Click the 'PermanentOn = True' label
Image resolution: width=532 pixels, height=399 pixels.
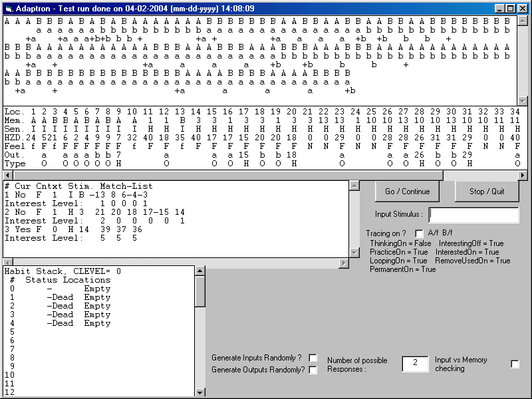click(403, 269)
